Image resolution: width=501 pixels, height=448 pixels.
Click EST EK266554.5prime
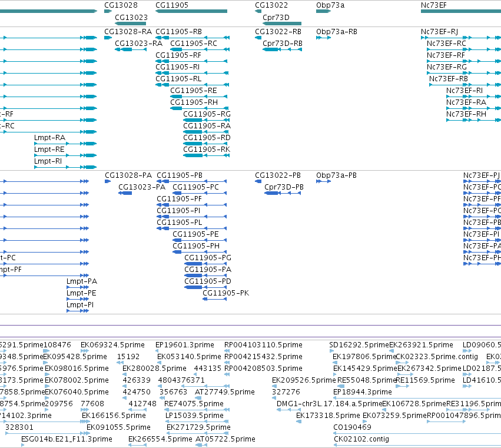click(x=160, y=439)
